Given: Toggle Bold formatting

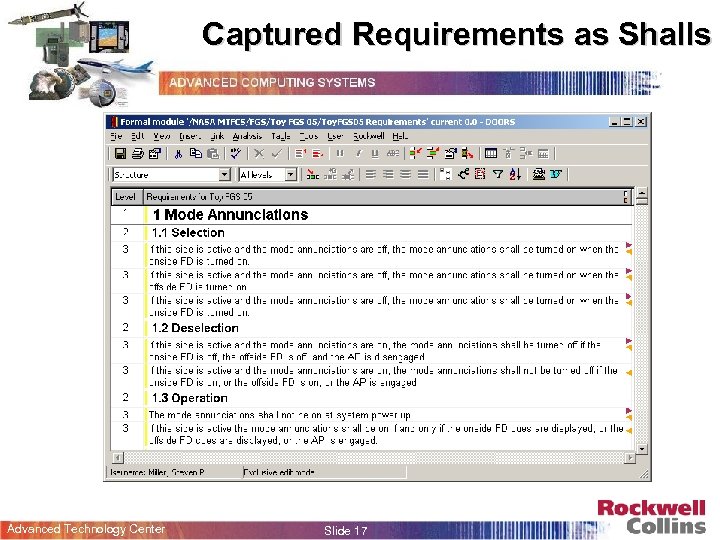Looking at the screenshot, I should (340, 153).
